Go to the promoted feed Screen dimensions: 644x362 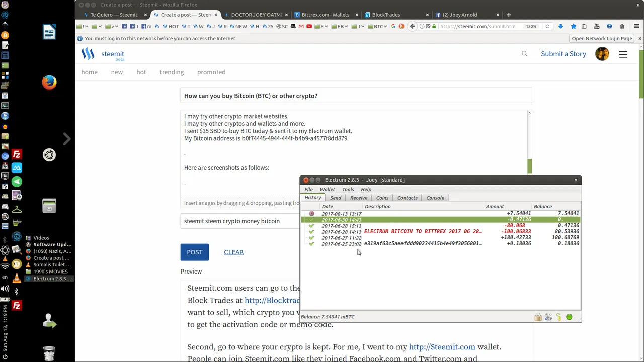click(211, 72)
